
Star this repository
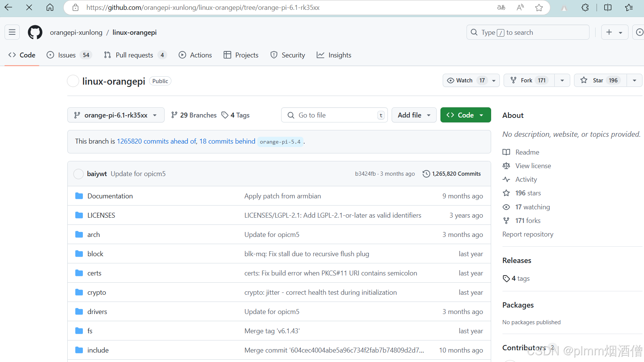click(x=600, y=80)
